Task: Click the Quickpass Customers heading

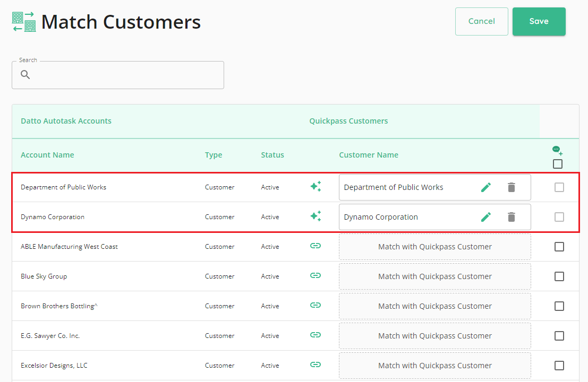Action: click(x=348, y=121)
